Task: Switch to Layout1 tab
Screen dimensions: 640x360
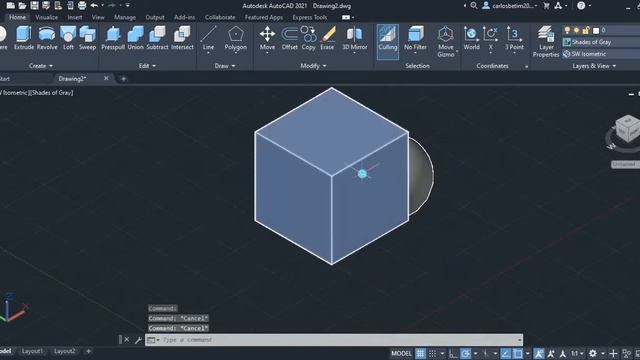Action: [x=32, y=351]
